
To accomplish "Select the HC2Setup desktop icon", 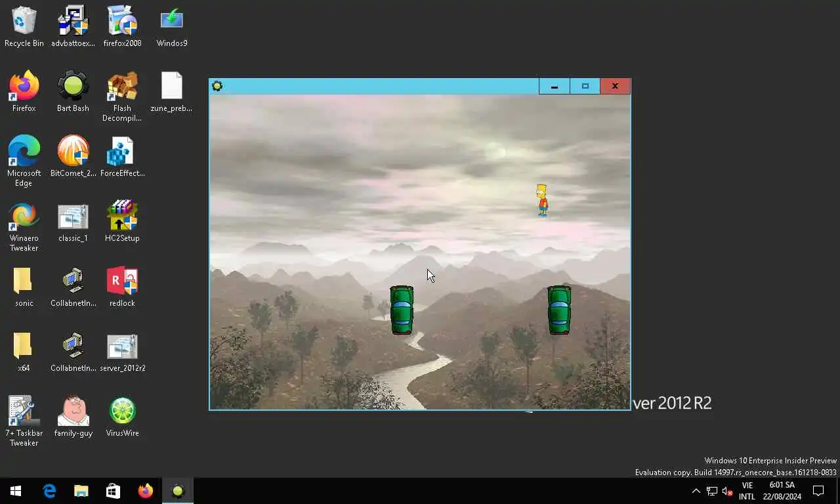I will [122, 221].
